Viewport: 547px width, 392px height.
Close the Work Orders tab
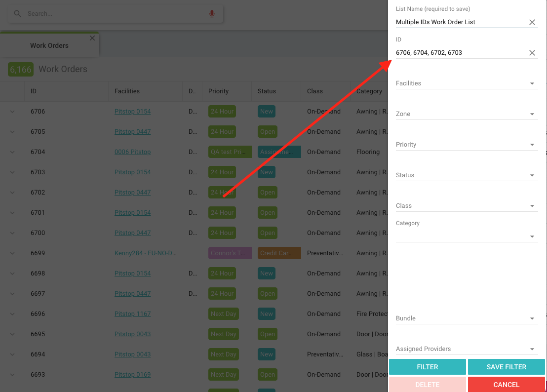point(92,38)
